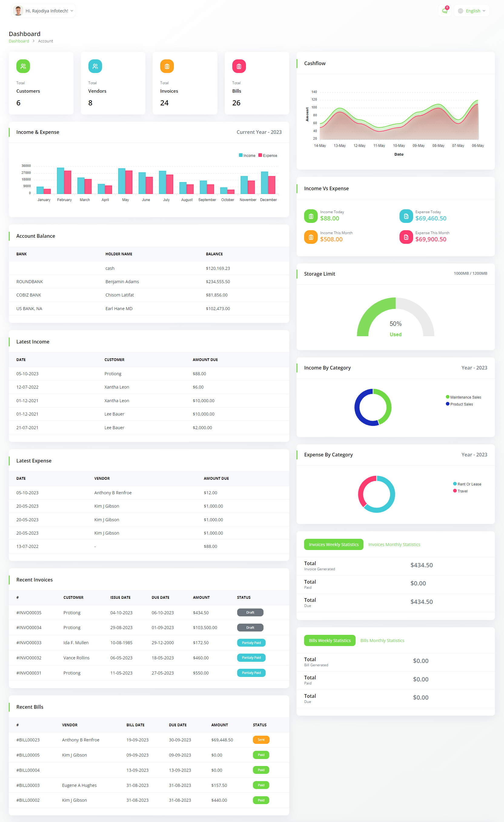Image resolution: width=504 pixels, height=822 pixels.
Task: Click the Travel color swatch in legend
Action: [455, 491]
